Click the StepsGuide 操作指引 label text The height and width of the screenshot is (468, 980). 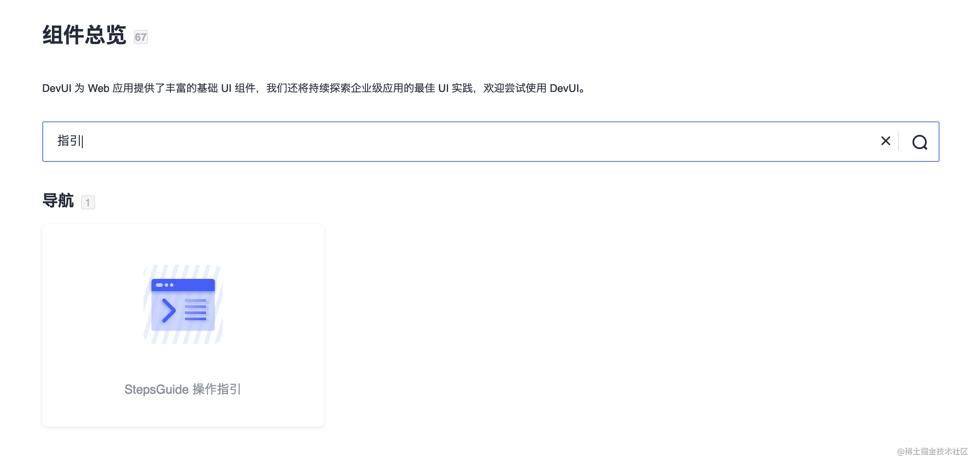(x=183, y=389)
